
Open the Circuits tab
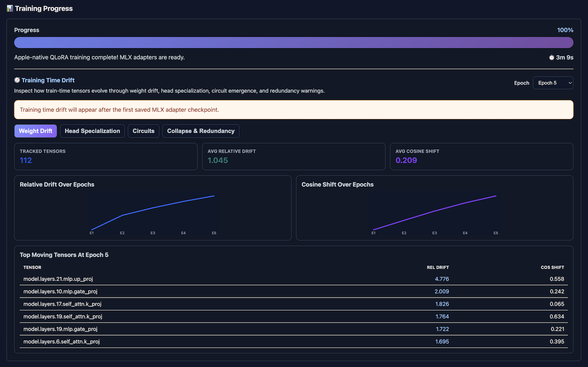point(143,131)
